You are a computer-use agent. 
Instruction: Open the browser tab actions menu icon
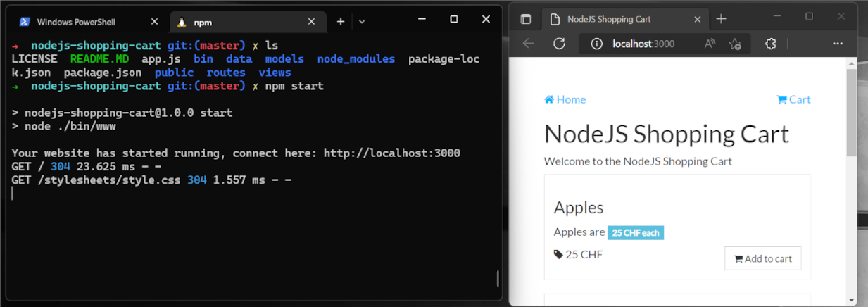pos(526,19)
